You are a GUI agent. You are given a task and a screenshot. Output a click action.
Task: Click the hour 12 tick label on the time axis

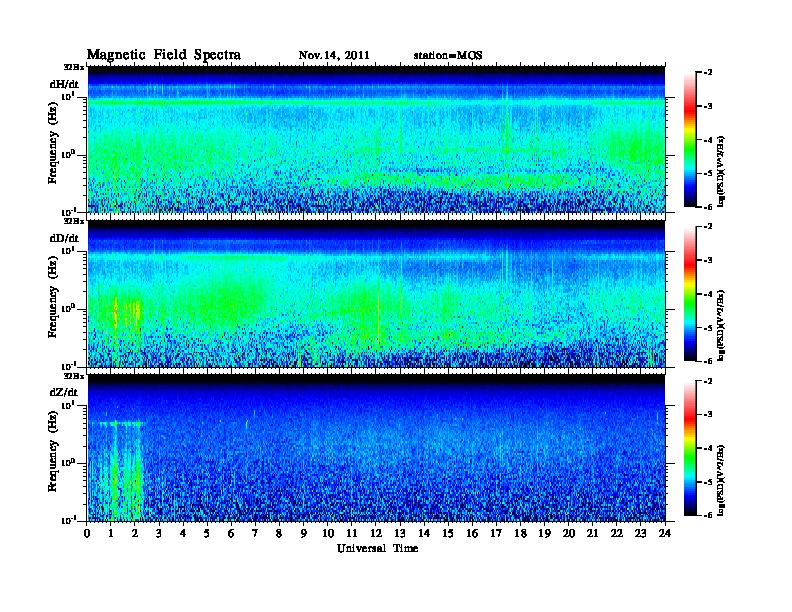click(x=376, y=534)
